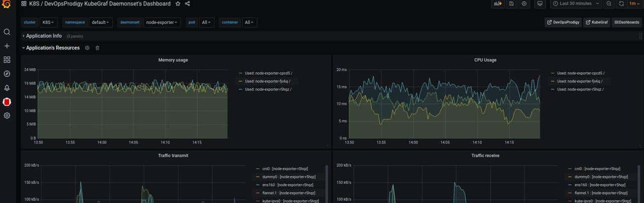Click the Add panel icon
Image resolution: width=644 pixels, height=203 pixels.
[x=498, y=4]
